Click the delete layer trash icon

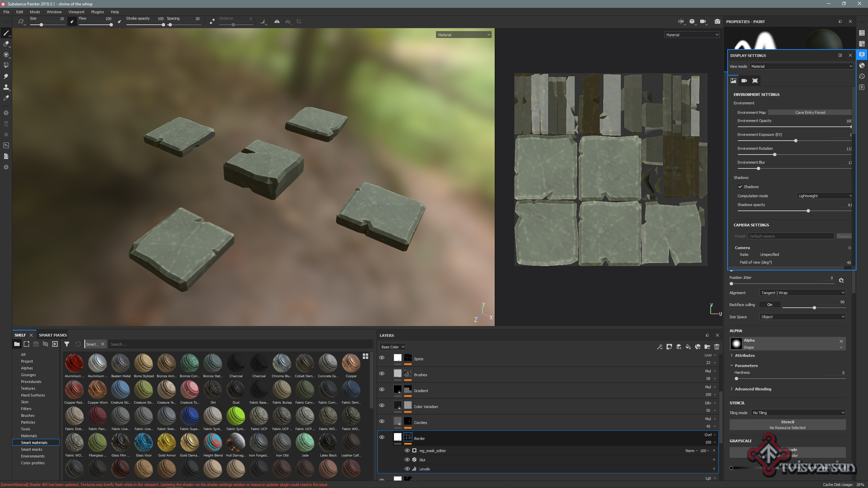(716, 347)
